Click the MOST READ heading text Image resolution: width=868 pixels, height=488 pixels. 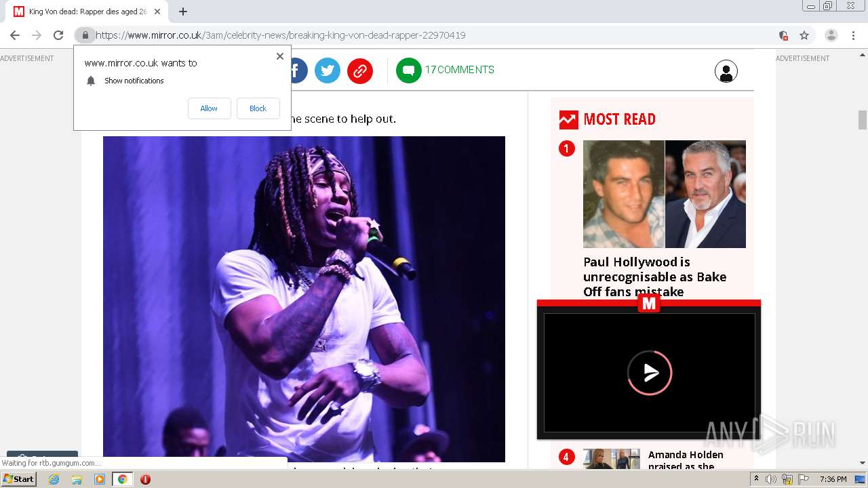point(619,119)
